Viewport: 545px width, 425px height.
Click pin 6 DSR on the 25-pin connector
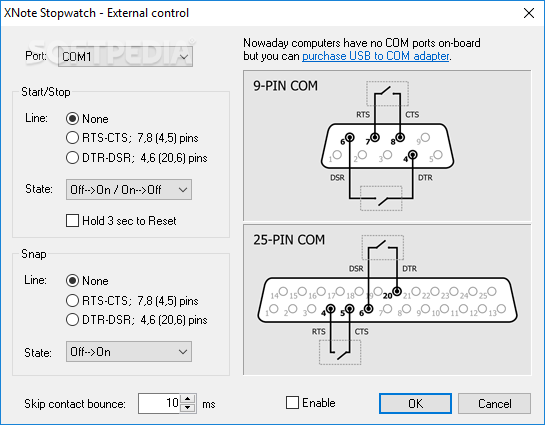[x=368, y=309]
